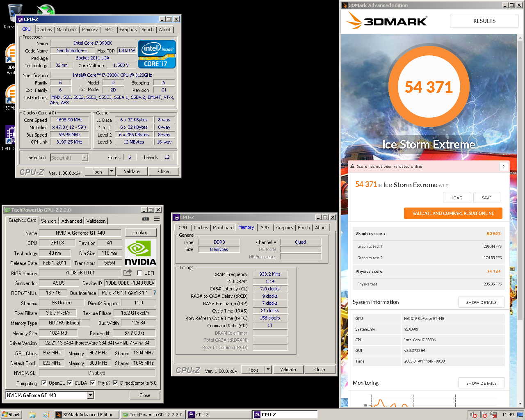This screenshot has width=525, height=420.
Task: Open the SPD tab in CPU-Z memory window
Action: tap(265, 228)
